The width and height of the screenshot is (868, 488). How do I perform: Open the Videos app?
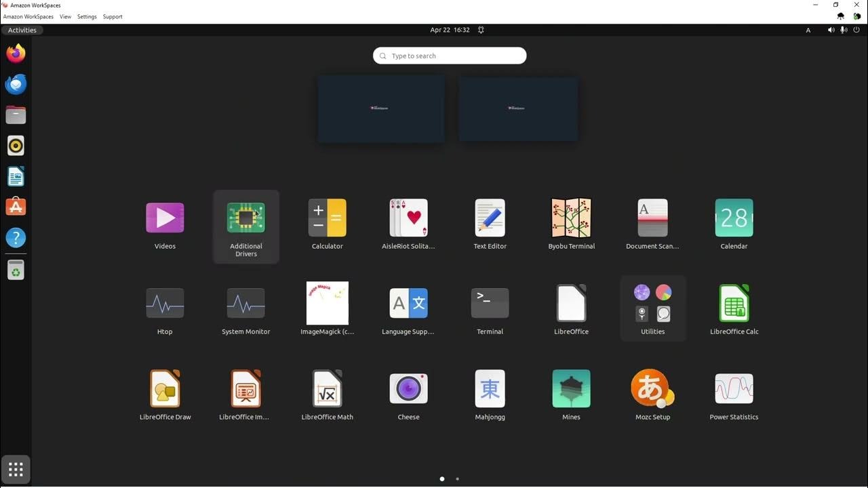coord(165,218)
